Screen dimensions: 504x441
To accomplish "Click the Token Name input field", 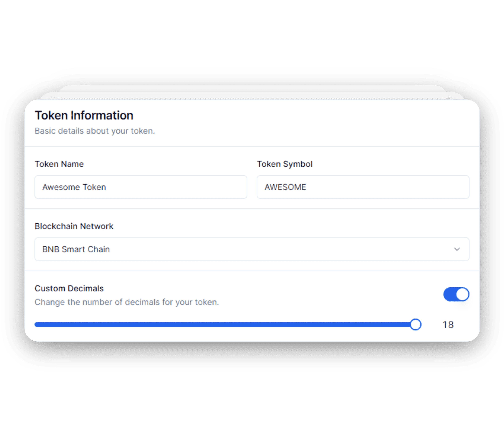I will [x=141, y=187].
